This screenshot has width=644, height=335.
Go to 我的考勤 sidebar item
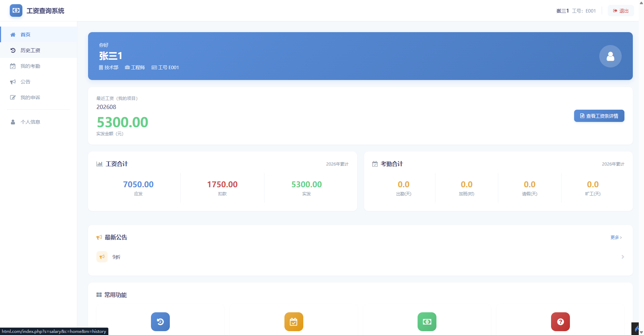38,66
